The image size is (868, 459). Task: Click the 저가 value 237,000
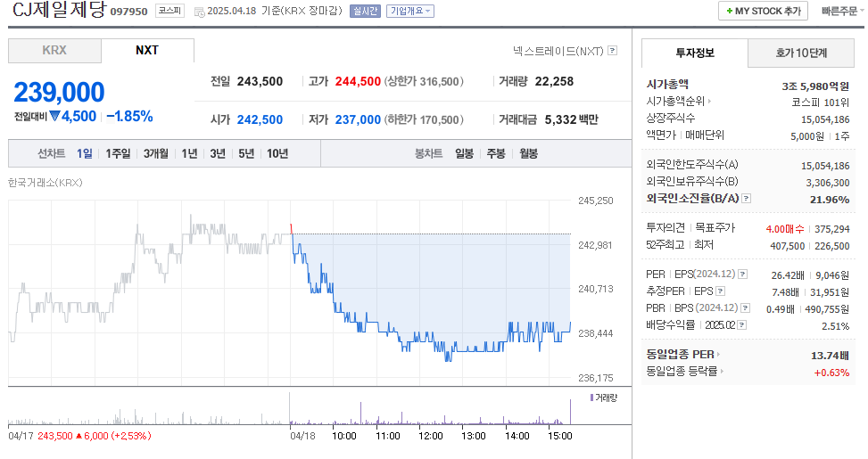click(358, 120)
